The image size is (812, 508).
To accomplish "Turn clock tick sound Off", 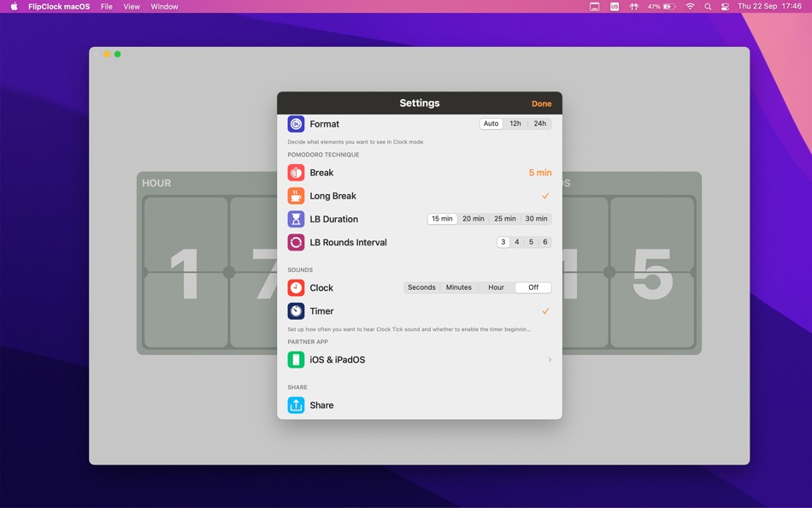I will (533, 287).
